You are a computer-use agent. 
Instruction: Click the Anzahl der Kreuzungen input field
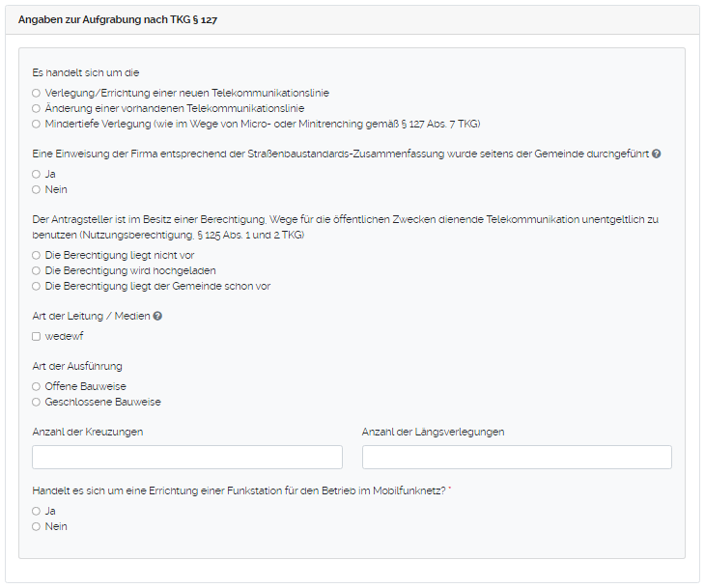coord(187,457)
